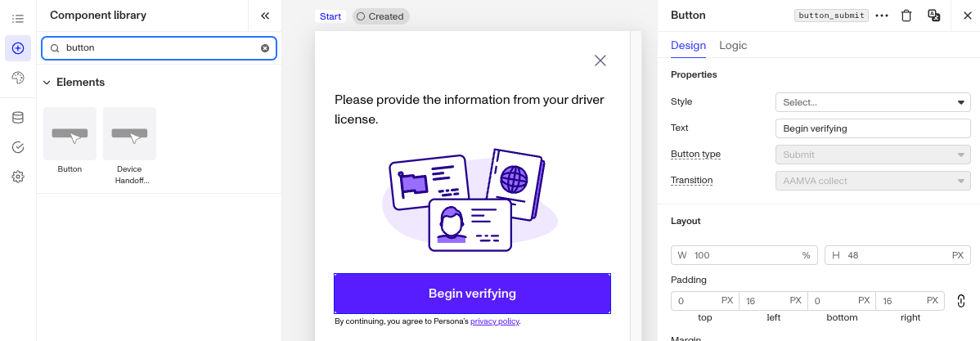Open the database icon in sidebar
The height and width of the screenshot is (341, 980).
pos(17,118)
